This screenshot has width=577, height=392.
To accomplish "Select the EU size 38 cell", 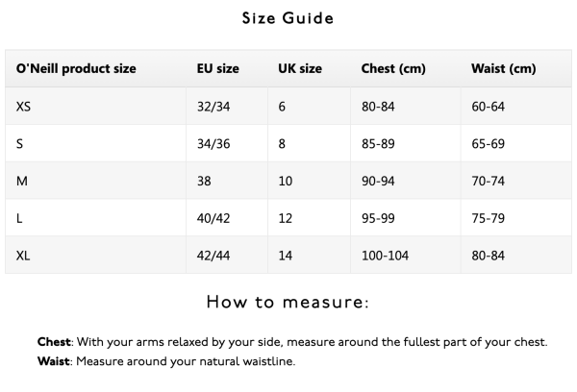I will pyautogui.click(x=204, y=181).
